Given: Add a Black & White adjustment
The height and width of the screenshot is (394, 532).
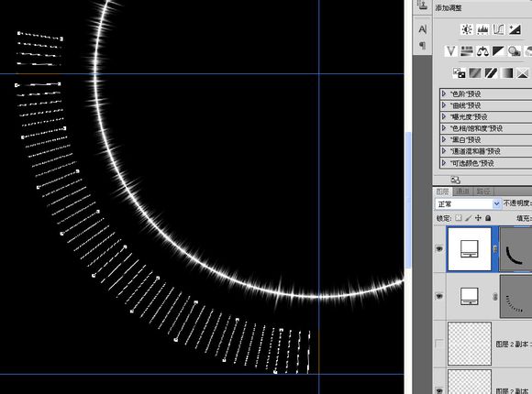Looking at the screenshot, I should pos(498,51).
